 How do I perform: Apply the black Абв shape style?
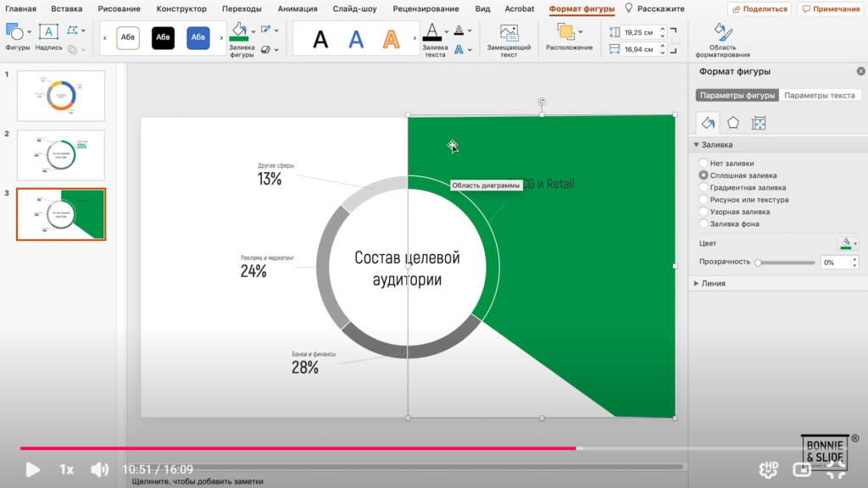[x=163, y=37]
